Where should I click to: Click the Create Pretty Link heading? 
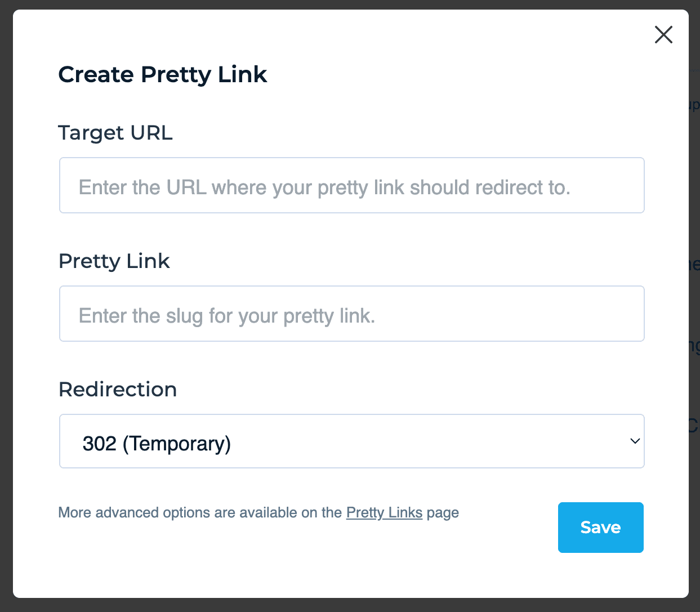[163, 74]
